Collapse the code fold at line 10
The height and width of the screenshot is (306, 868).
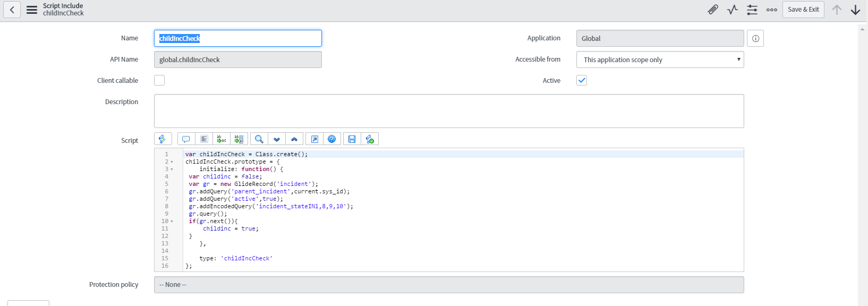click(172, 222)
